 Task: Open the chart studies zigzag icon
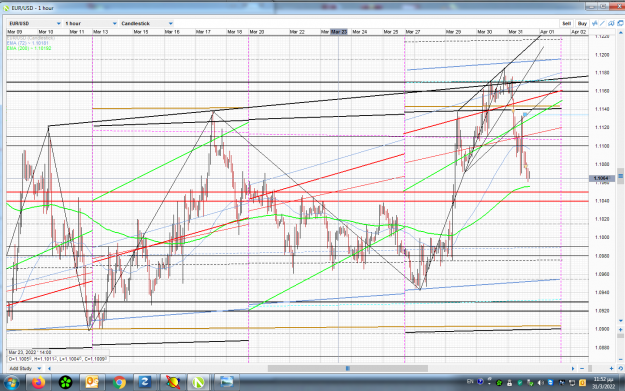(x=595, y=24)
